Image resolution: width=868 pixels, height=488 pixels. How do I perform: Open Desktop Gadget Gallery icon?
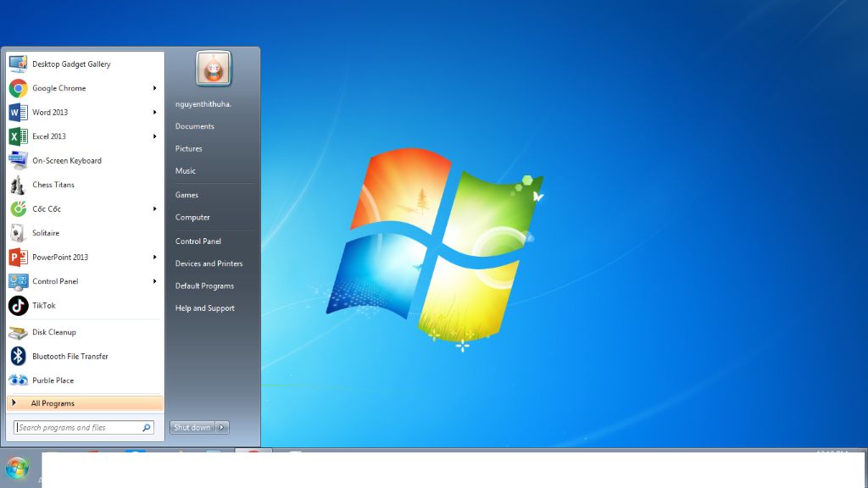pyautogui.click(x=19, y=64)
